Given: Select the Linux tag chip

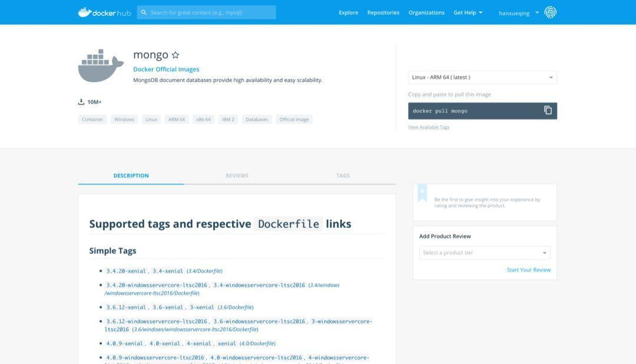Looking at the screenshot, I should pyautogui.click(x=151, y=120).
